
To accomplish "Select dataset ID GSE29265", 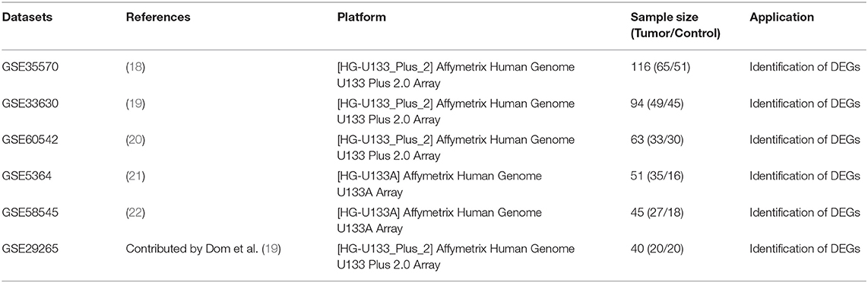I will pos(27,249).
